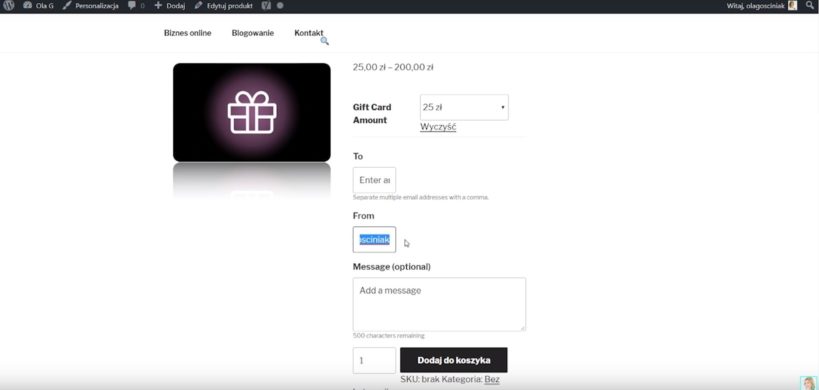Click Dodaj do koszyka button
The image size is (819, 390).
point(454,360)
